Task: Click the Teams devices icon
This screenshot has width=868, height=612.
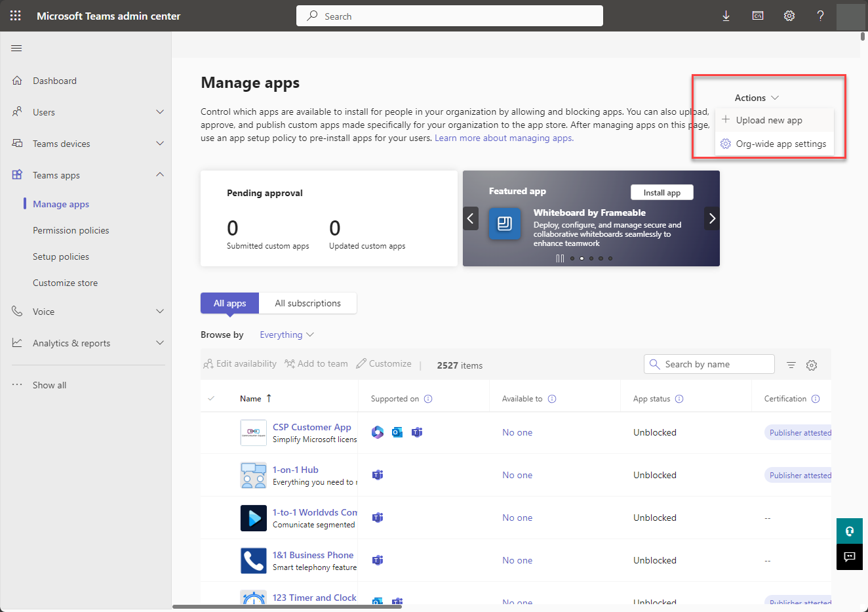Action: click(17, 144)
